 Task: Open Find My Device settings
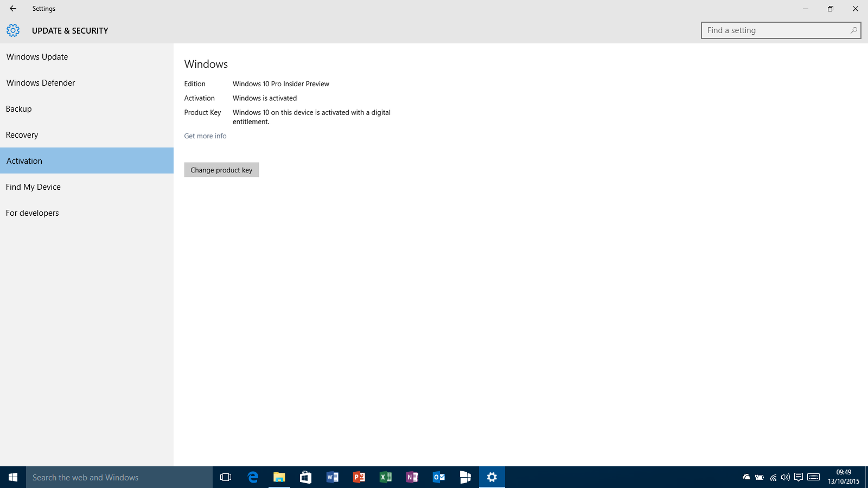[87, 187]
